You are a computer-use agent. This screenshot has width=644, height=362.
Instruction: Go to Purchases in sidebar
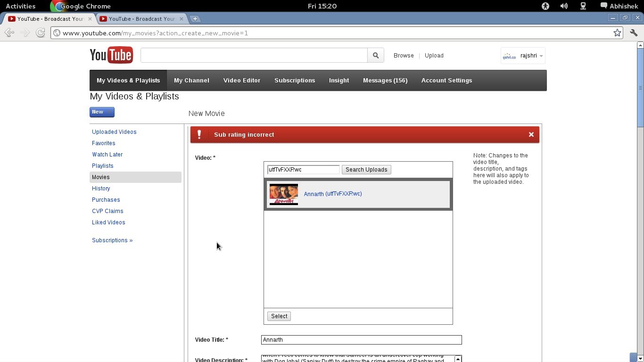point(106,200)
